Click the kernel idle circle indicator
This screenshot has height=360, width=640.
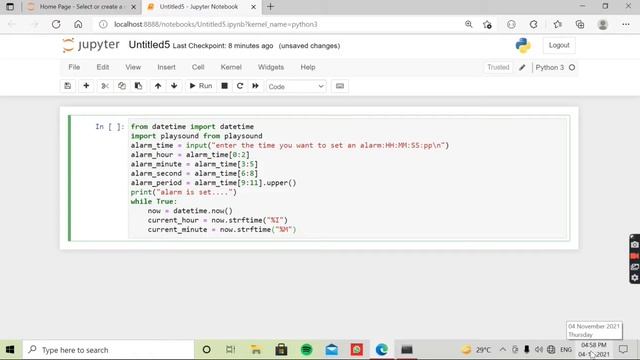pyautogui.click(x=572, y=67)
